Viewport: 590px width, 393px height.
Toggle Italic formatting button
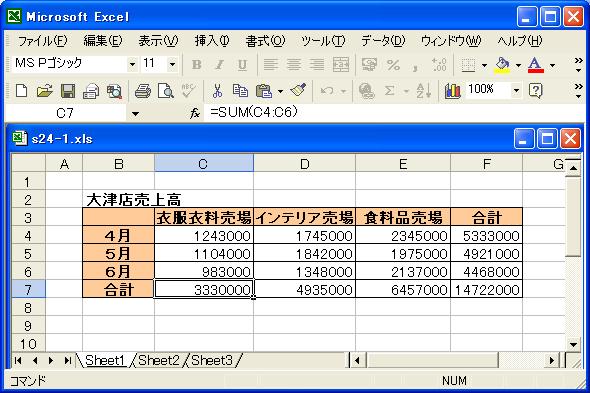click(219, 65)
